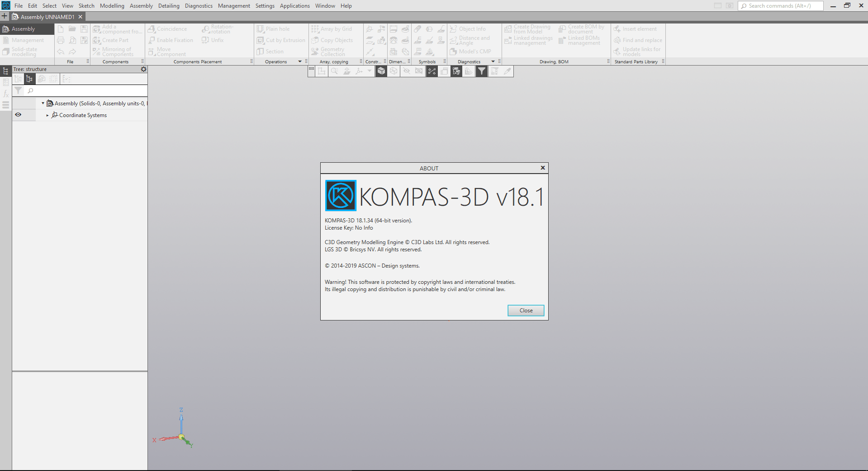Image resolution: width=868 pixels, height=471 pixels.
Task: Click the Undo arrow icon
Action: pos(61,52)
